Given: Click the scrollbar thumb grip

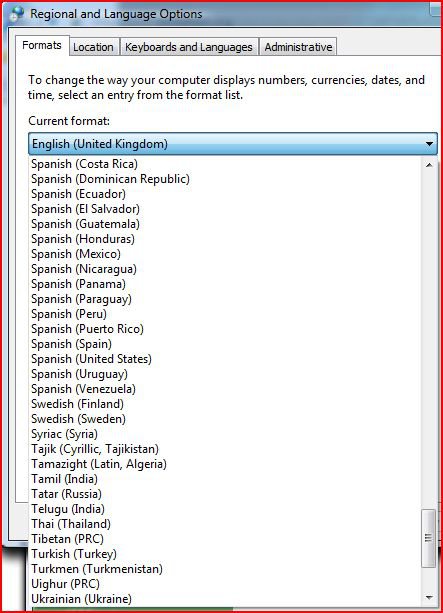Looking at the screenshot, I should pyautogui.click(x=429, y=538).
